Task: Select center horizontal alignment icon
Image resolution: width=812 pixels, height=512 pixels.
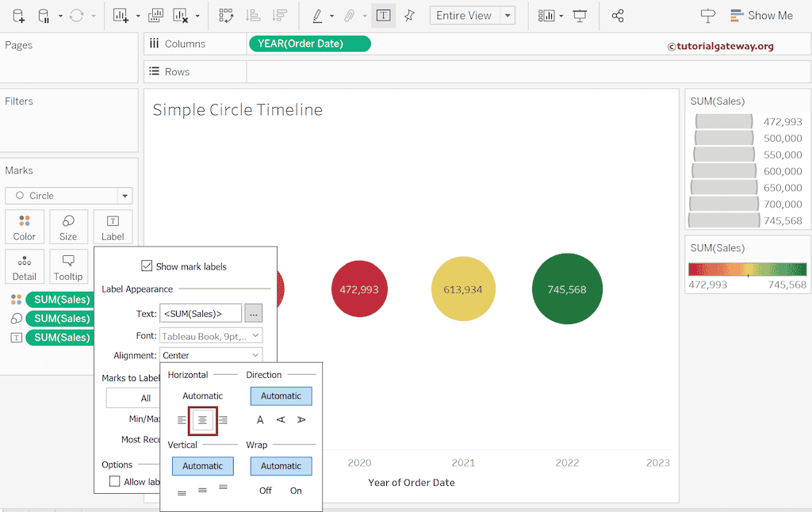Action: [202, 420]
